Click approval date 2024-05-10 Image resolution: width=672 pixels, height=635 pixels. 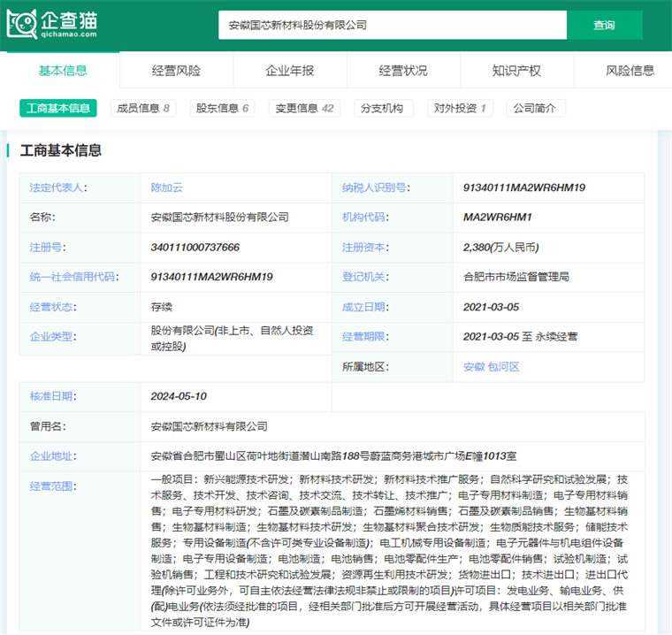click(179, 396)
